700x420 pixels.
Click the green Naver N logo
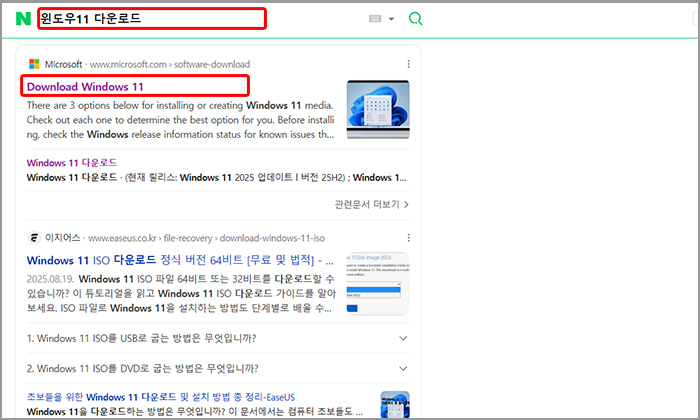(x=23, y=19)
